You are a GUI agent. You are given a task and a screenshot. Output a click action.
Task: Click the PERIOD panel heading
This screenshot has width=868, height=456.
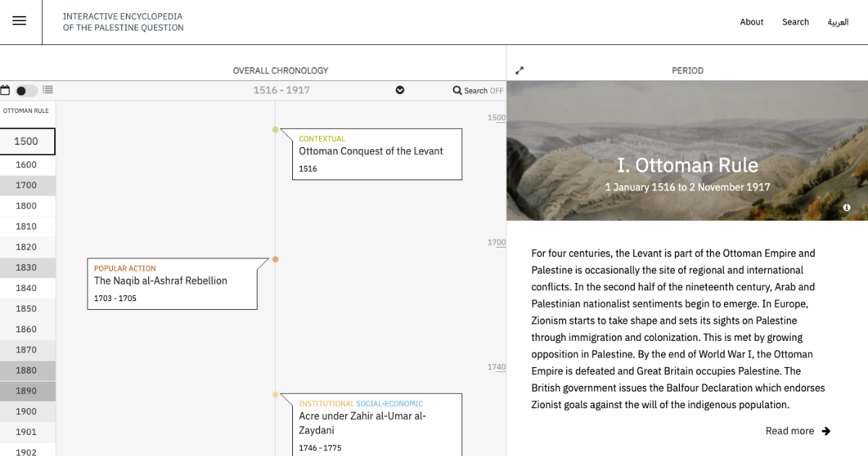point(687,71)
